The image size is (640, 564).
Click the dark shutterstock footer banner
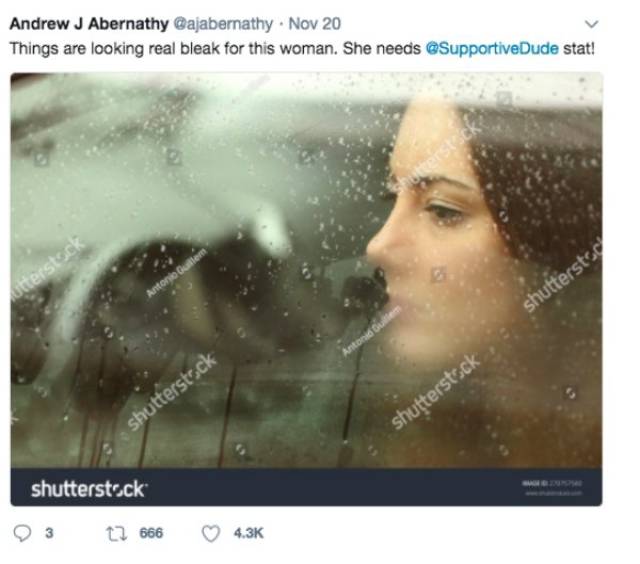(306, 487)
